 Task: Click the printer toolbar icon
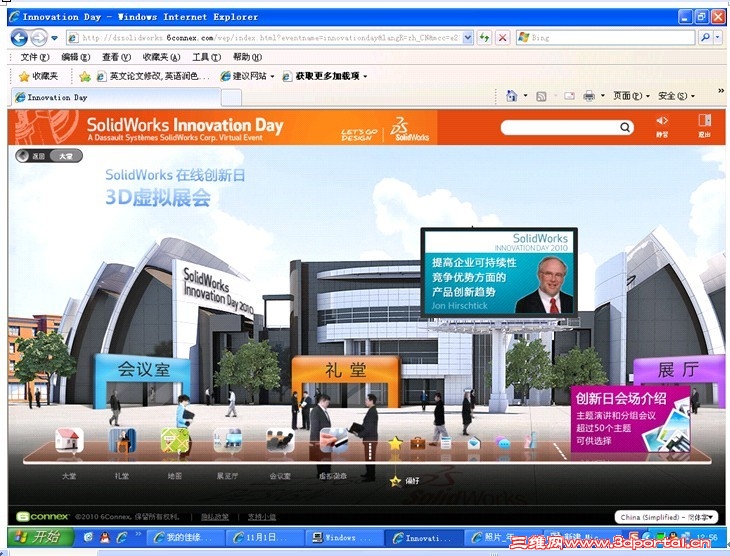click(589, 96)
